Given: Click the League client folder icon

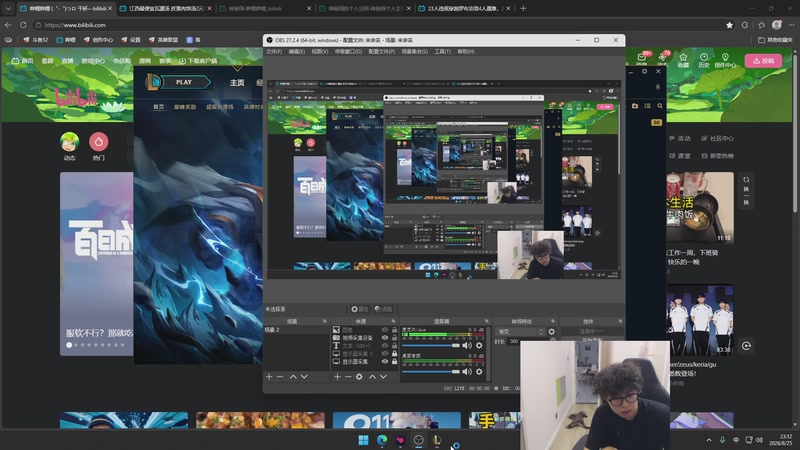Looking at the screenshot, I should pyautogui.click(x=635, y=106).
